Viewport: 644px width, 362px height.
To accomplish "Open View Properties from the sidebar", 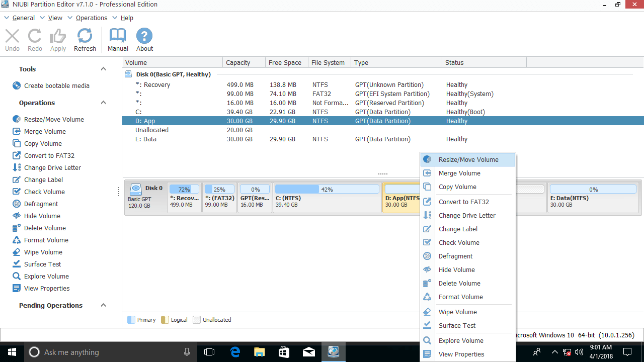I will [x=41, y=288].
